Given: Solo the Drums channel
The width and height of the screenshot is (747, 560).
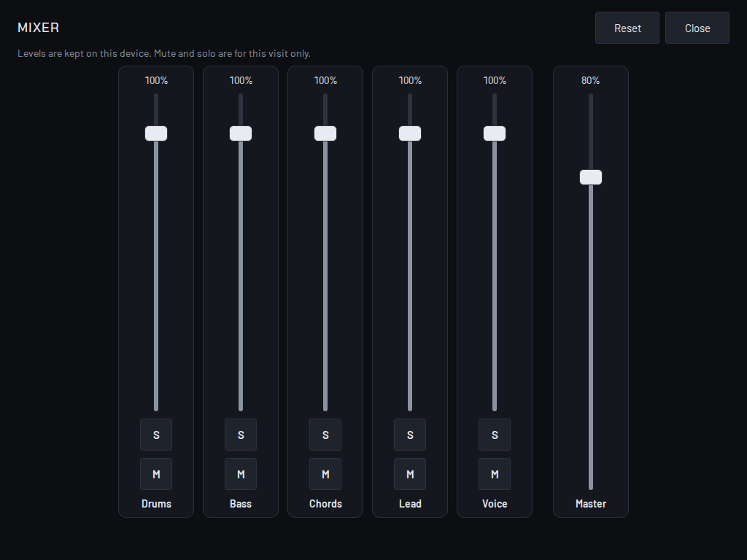Looking at the screenshot, I should [156, 435].
